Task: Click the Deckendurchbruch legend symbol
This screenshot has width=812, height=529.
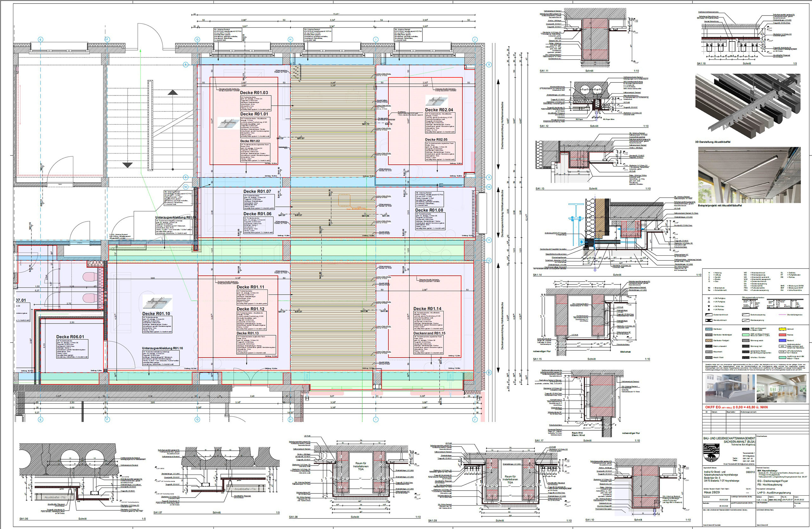Action: [709, 315]
